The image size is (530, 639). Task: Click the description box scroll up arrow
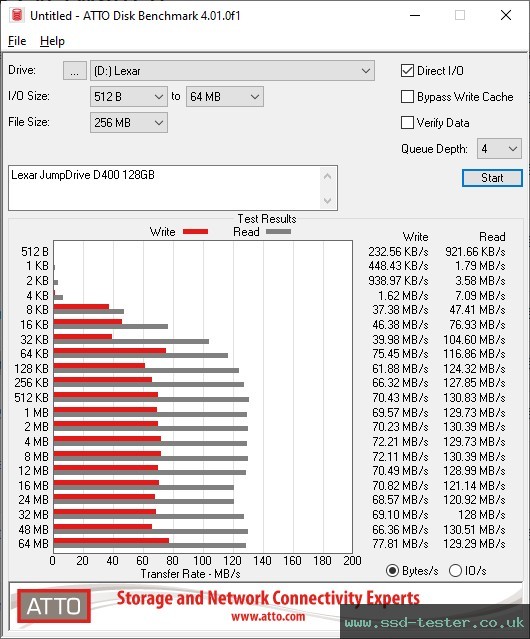pos(328,176)
